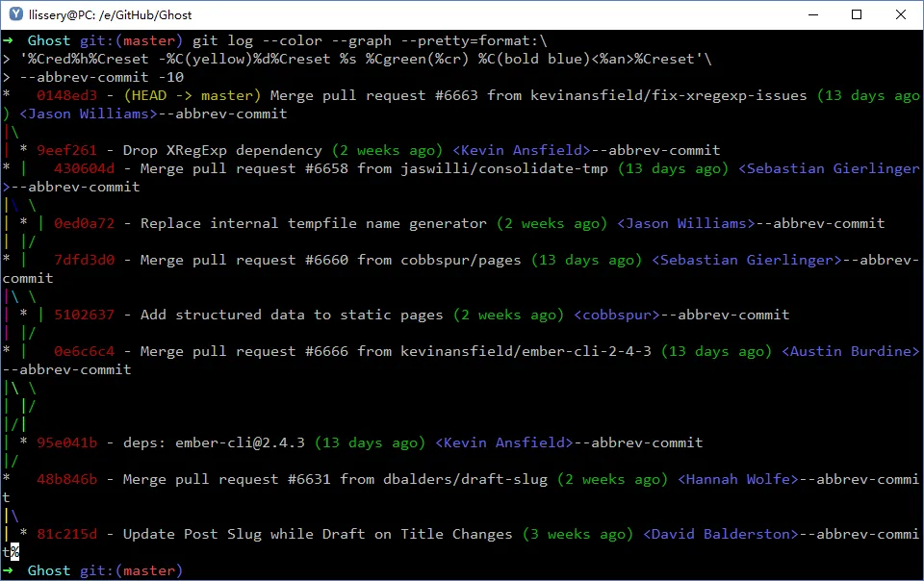
Task: Click author '<Sebastian Gierlinger>' on the #6658 line
Action: (829, 168)
